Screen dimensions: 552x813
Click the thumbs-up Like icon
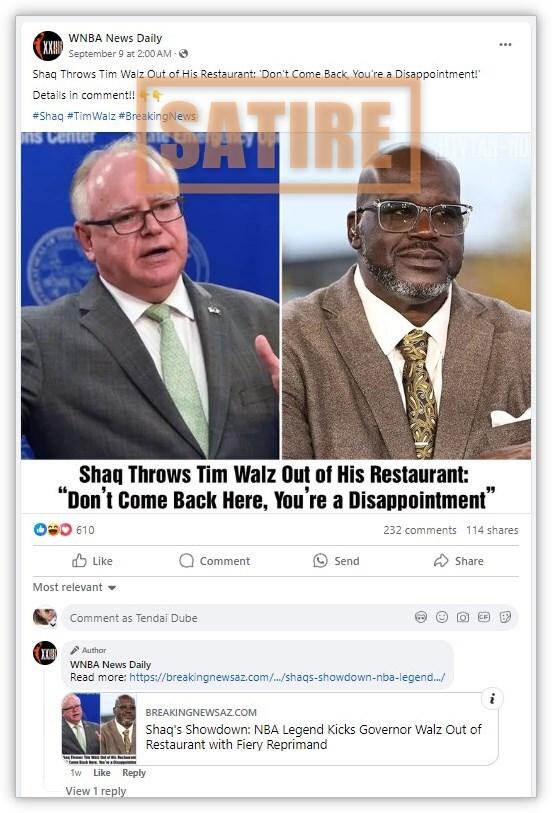[x=79, y=560]
